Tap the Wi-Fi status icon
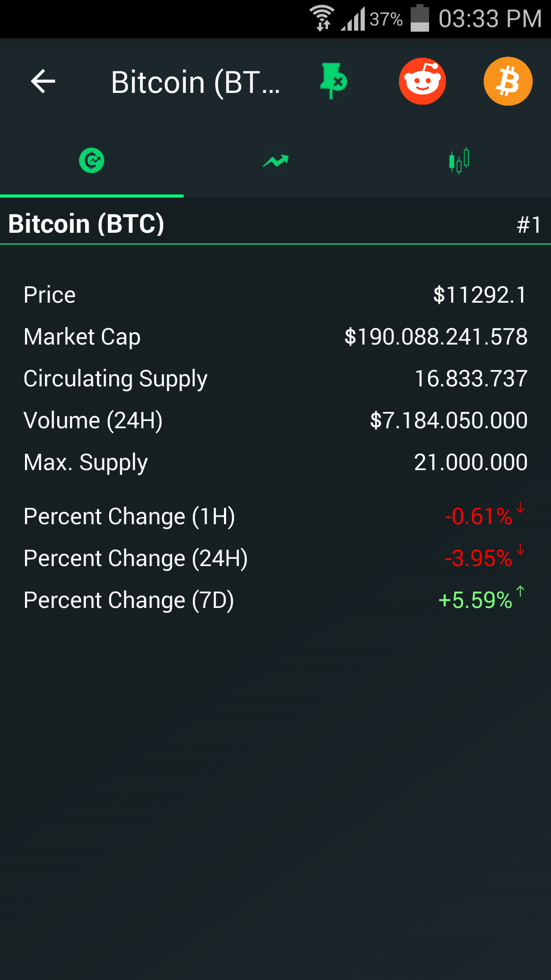The height and width of the screenshot is (980, 551). click(322, 18)
